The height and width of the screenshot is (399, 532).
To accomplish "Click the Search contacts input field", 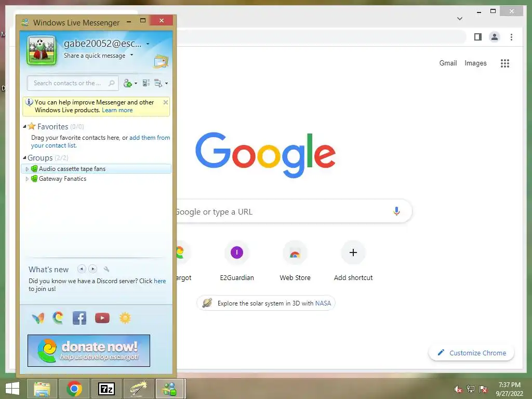I will click(73, 83).
